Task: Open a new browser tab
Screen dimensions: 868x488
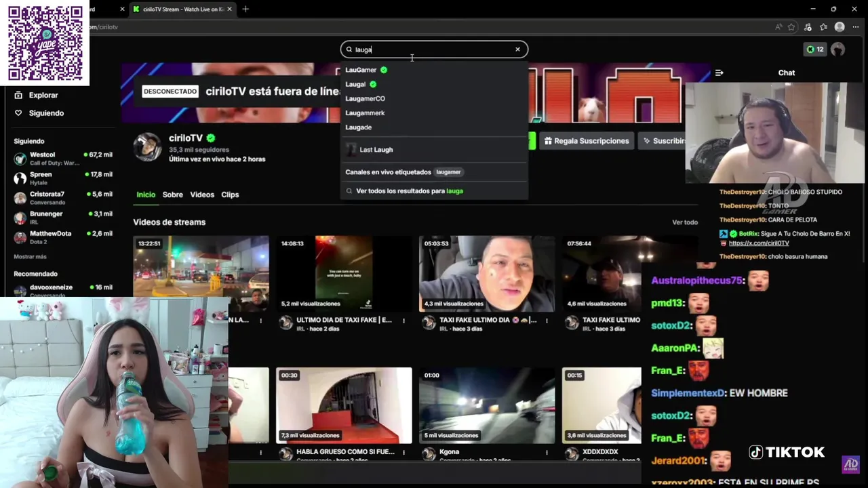Action: (x=245, y=9)
